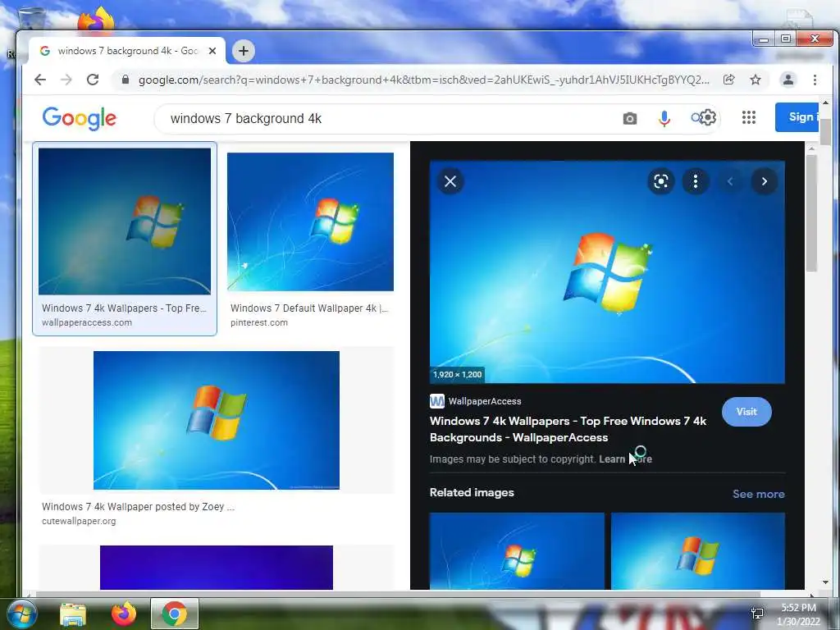Click Windows 7 4k Wallpaper posted by Zoey caption
This screenshot has height=630, width=840.
coord(138,506)
